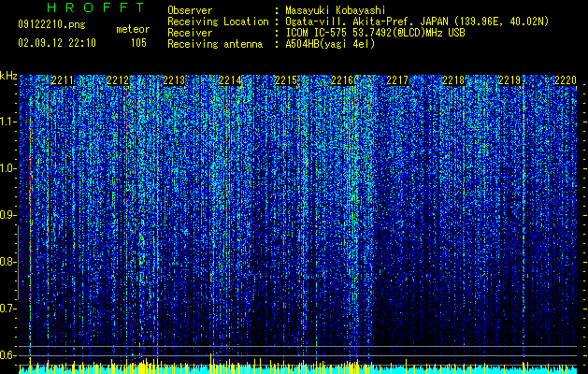This screenshot has width=588, height=374.
Task: Click the Receiving antenna label
Action: (215, 44)
